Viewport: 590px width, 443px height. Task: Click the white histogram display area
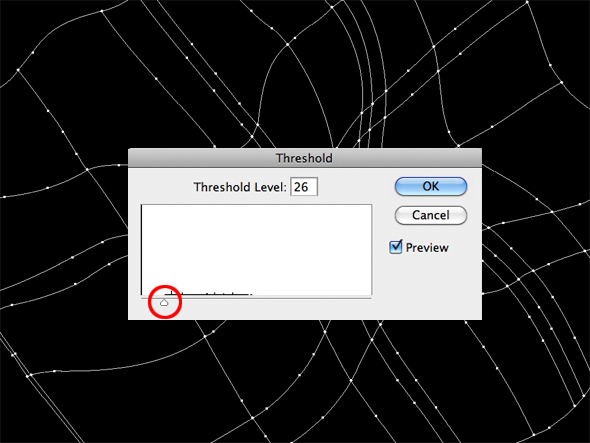pos(257,250)
